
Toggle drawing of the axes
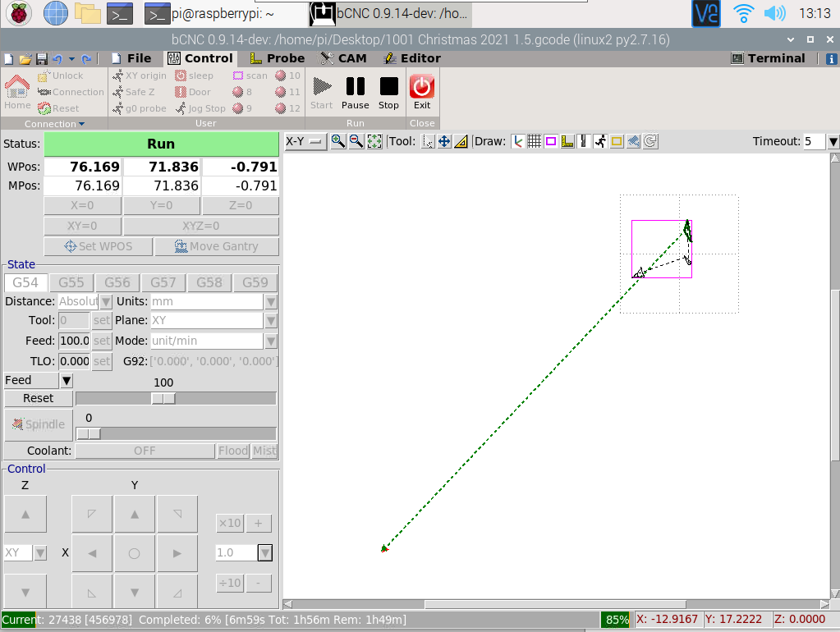click(x=517, y=141)
